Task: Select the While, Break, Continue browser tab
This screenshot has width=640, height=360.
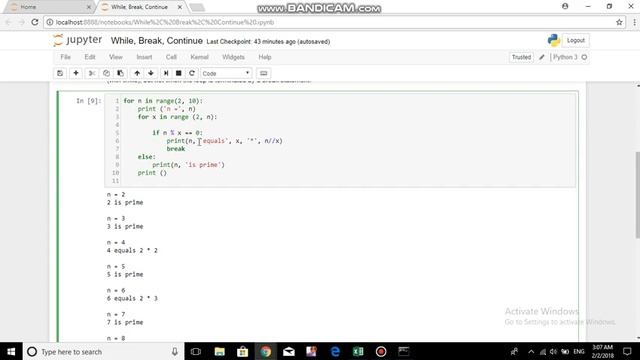Action: point(140,7)
